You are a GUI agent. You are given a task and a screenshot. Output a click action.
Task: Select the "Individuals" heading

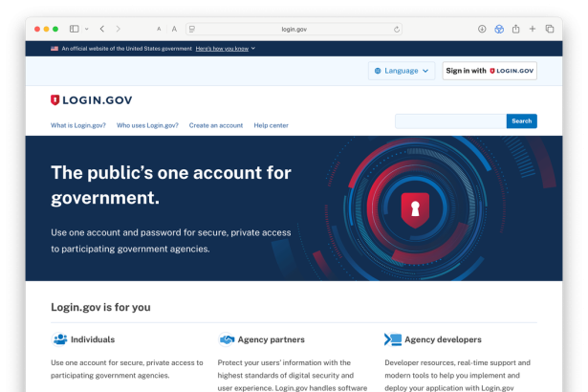pos(93,339)
